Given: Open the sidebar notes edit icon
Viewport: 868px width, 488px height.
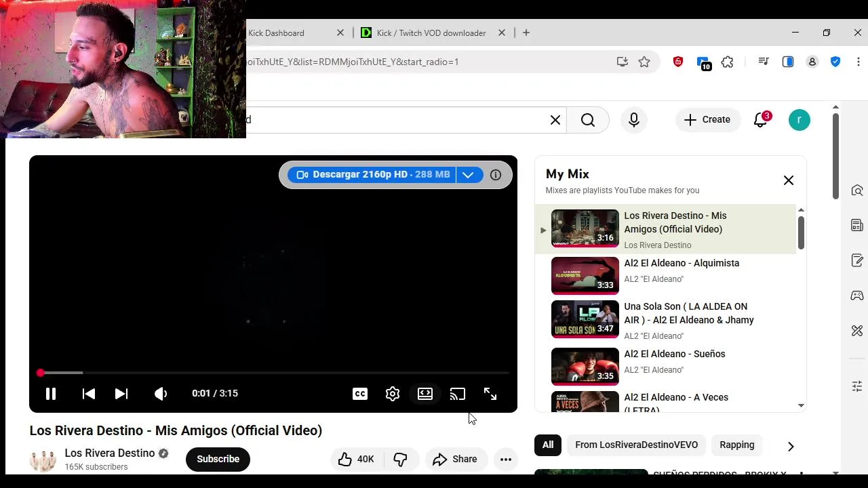Looking at the screenshot, I should [857, 261].
